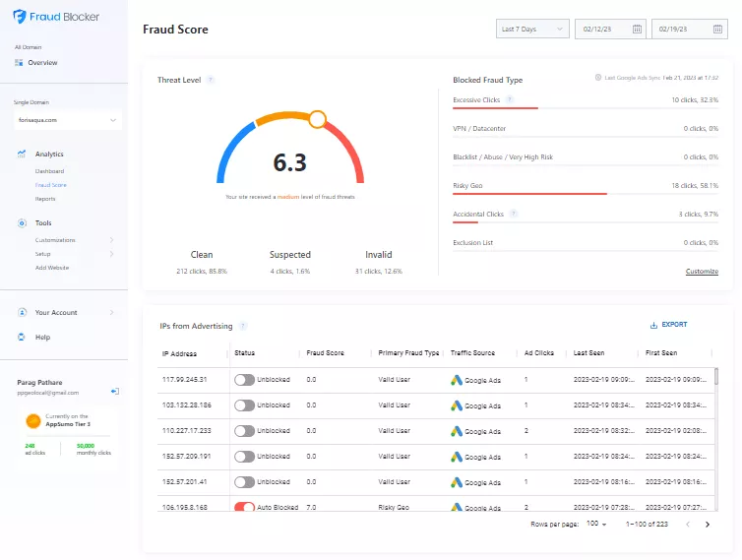742x560 pixels.
Task: Click the threat gauge indicator knob
Action: pos(318,119)
